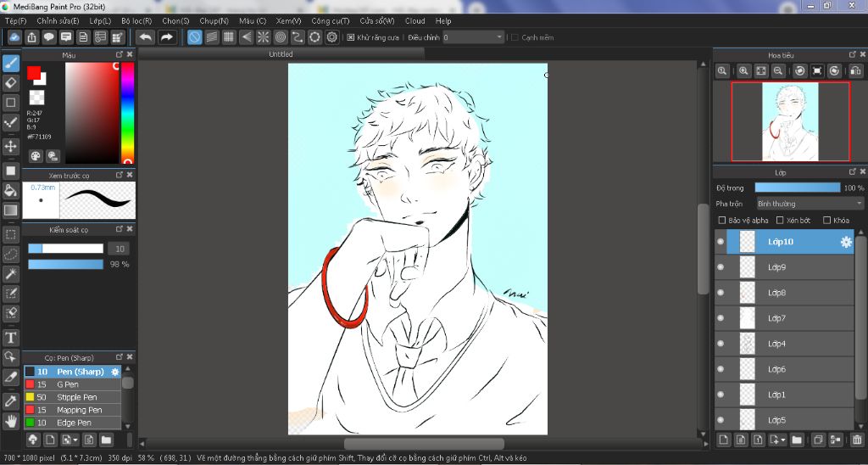Open the Tệp(F) menu
Image resolution: width=868 pixels, height=465 pixels.
15,20
